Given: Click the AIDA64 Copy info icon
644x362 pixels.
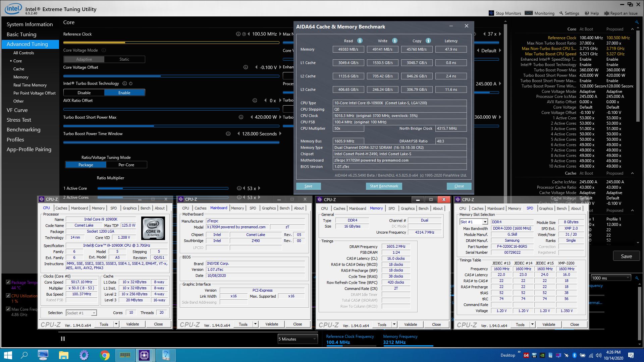Looking at the screenshot, I should coord(428,41).
